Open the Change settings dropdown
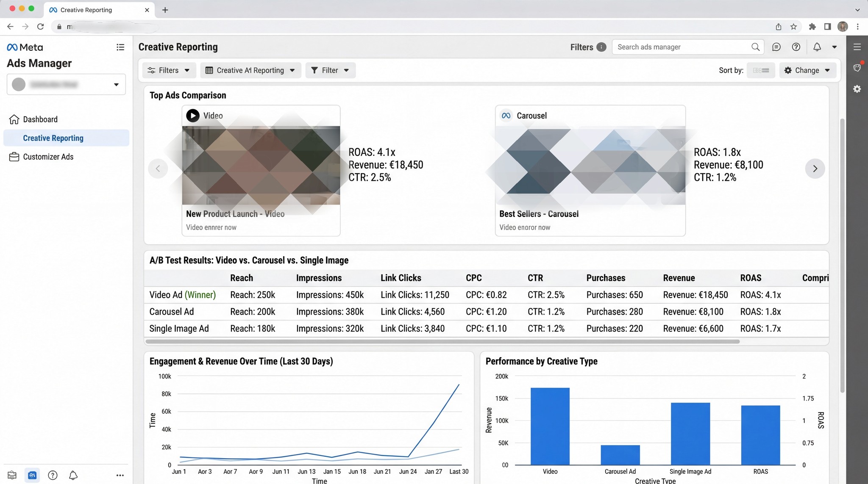 [807, 70]
